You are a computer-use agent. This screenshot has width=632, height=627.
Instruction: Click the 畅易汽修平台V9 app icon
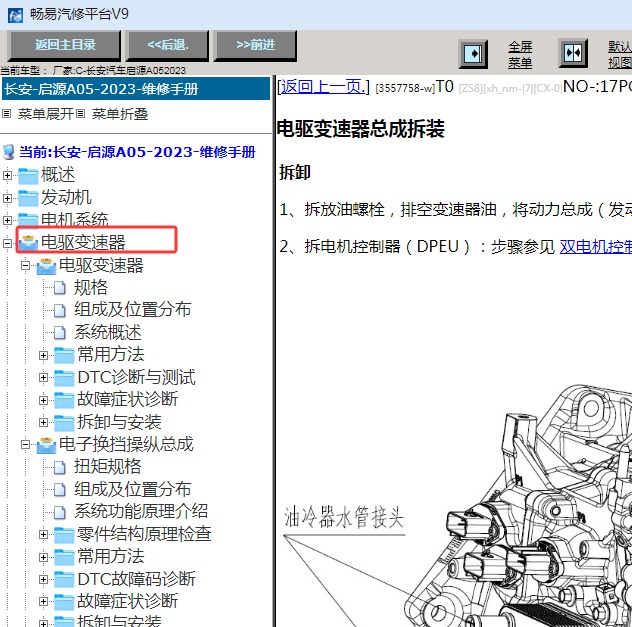click(x=15, y=16)
